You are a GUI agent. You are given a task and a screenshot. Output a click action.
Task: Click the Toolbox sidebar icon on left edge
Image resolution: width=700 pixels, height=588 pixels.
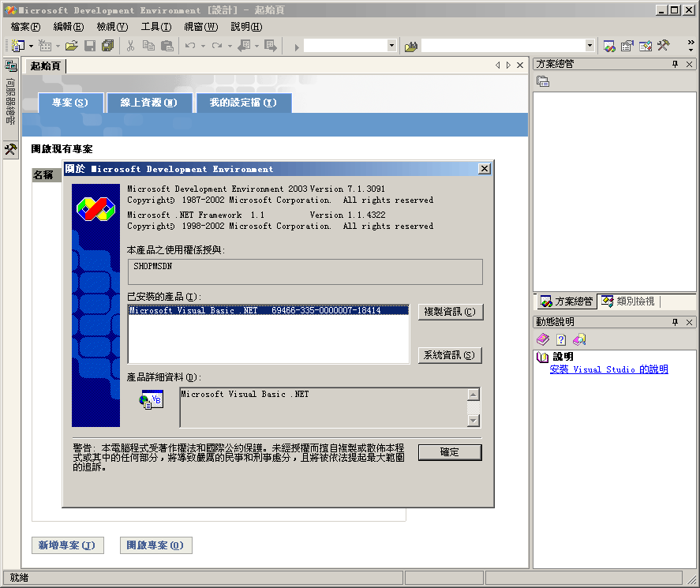click(11, 149)
